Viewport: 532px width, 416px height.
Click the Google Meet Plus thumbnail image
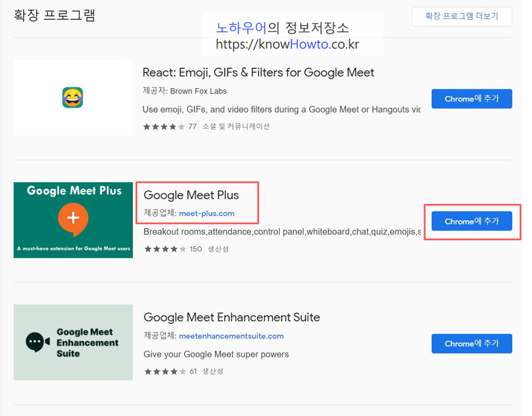(x=73, y=220)
